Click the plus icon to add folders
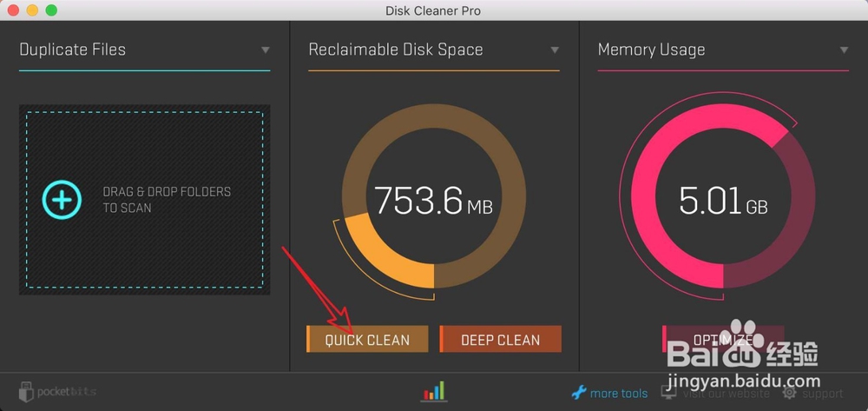 62,200
